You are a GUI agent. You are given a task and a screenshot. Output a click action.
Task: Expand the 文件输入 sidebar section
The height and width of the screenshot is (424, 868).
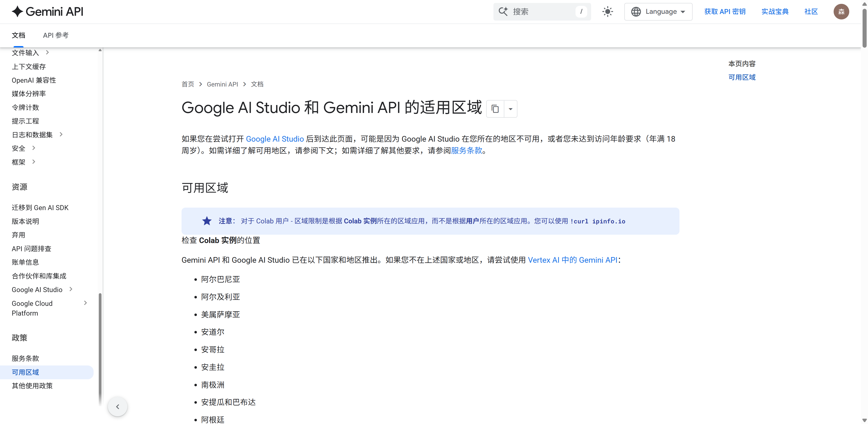click(47, 53)
